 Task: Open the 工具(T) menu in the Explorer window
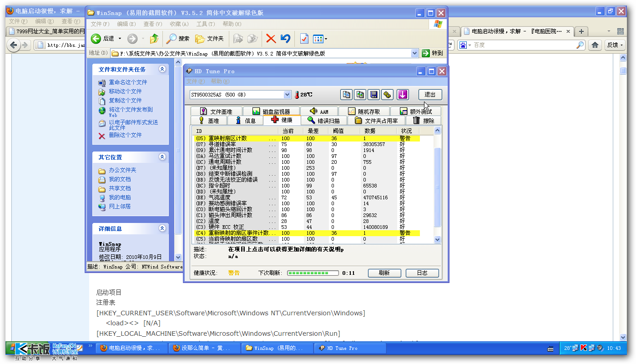tap(205, 24)
